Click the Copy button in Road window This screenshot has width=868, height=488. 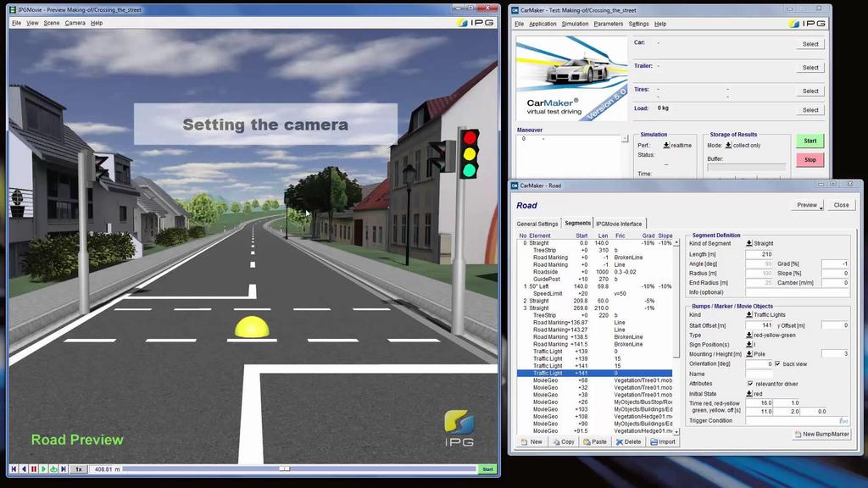click(564, 441)
